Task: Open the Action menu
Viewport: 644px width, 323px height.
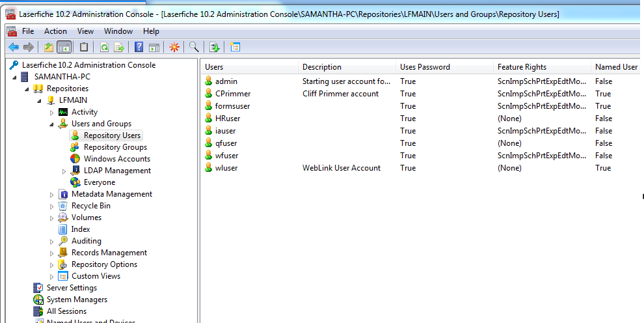Action: 55,31
